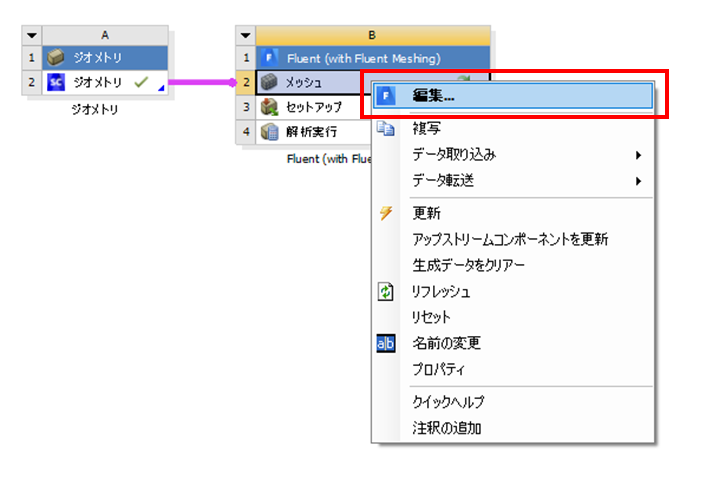Click the ジオメトリ label below system A
The image size is (716, 490).
(x=95, y=110)
